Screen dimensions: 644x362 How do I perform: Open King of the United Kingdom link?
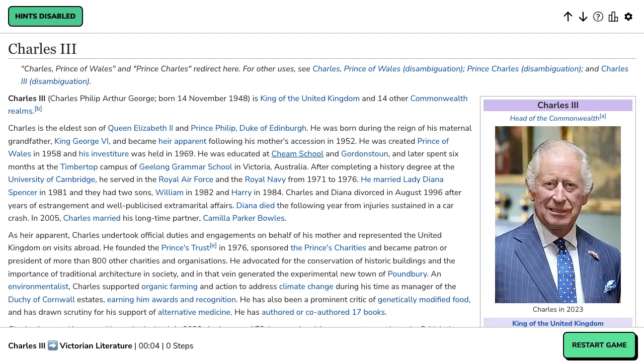(310, 99)
